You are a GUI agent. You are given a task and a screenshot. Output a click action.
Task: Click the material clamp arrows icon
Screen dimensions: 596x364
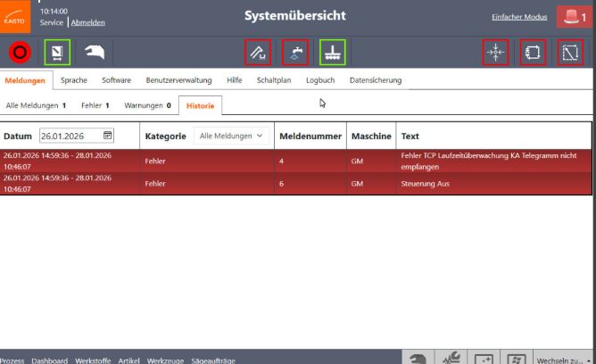point(496,53)
